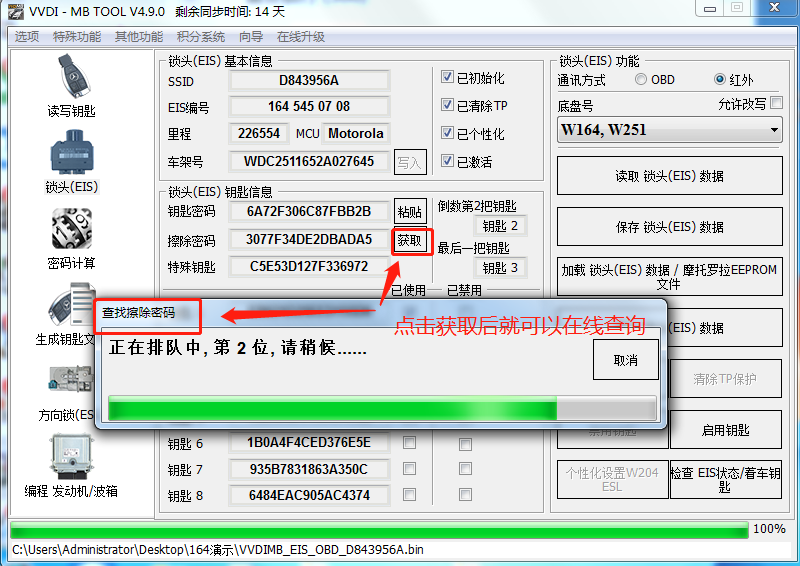Click the 清除TP保护 button
This screenshot has height=566, width=800.
click(x=725, y=379)
